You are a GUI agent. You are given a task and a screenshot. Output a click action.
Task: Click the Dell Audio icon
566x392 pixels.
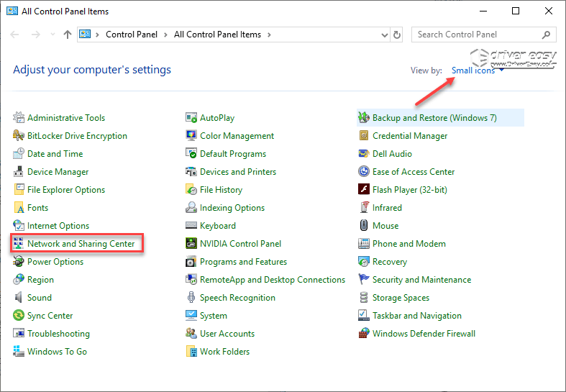tap(363, 153)
